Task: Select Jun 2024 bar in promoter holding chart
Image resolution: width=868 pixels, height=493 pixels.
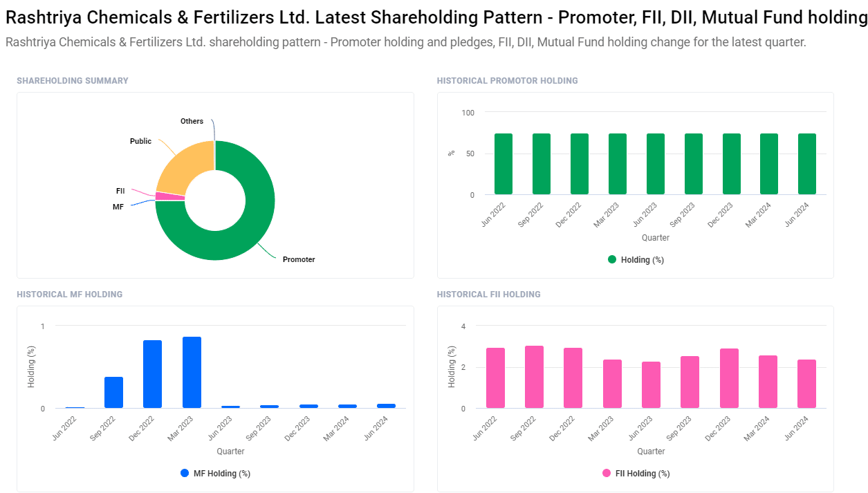Action: (x=807, y=164)
